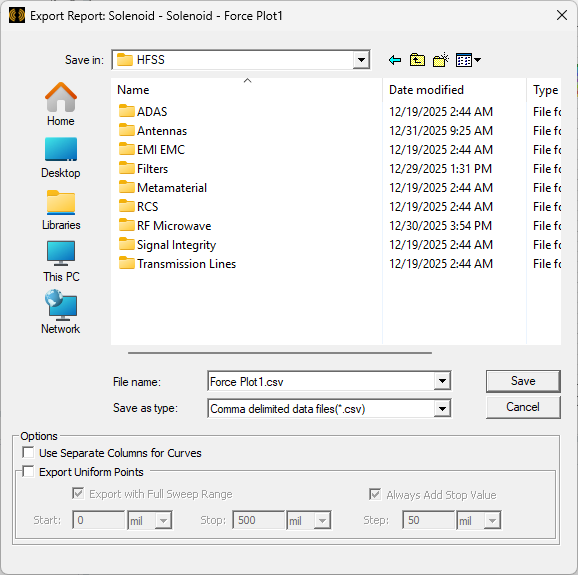
Task: Select the Antennas folder icon
Action: tap(126, 130)
